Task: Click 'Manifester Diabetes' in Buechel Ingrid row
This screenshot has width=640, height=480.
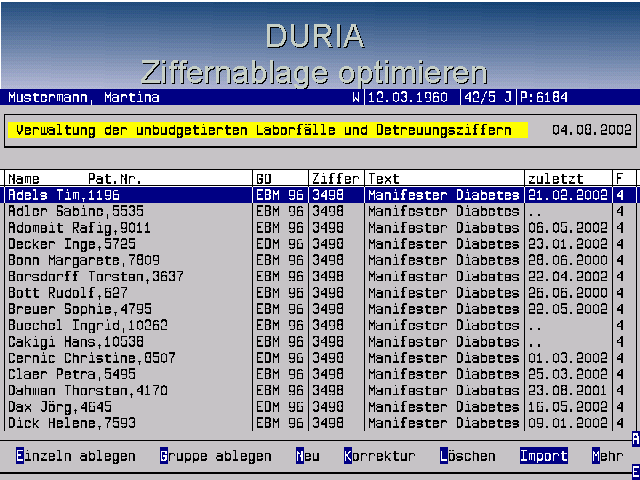Action: click(444, 325)
